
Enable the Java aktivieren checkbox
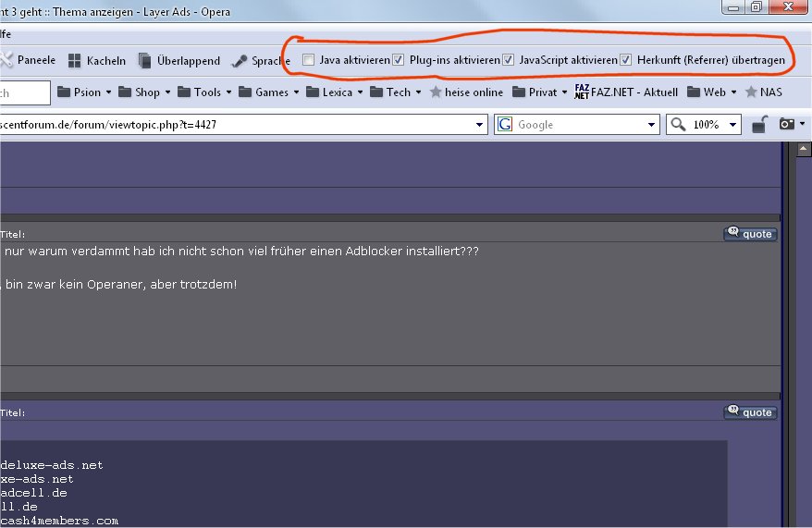point(309,60)
